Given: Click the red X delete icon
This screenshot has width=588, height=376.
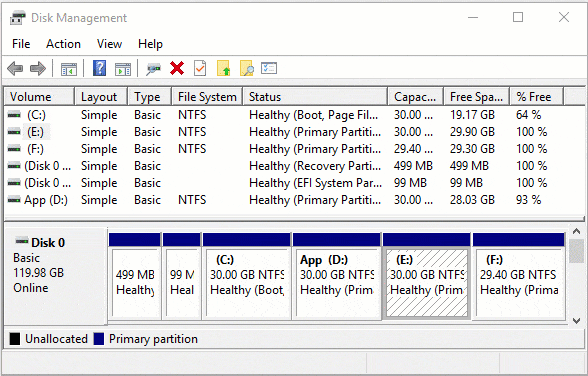Looking at the screenshot, I should point(177,68).
